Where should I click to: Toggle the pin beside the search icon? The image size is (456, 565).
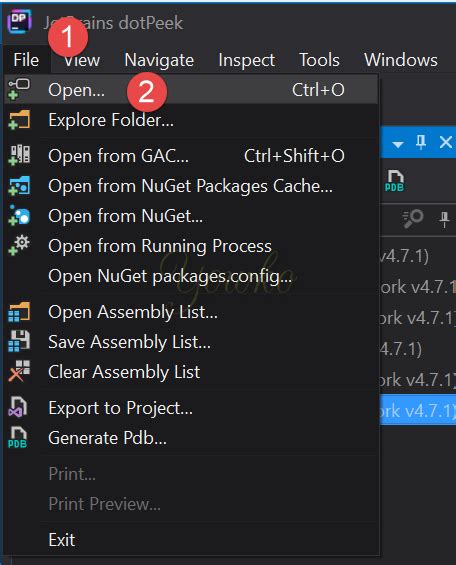444,219
